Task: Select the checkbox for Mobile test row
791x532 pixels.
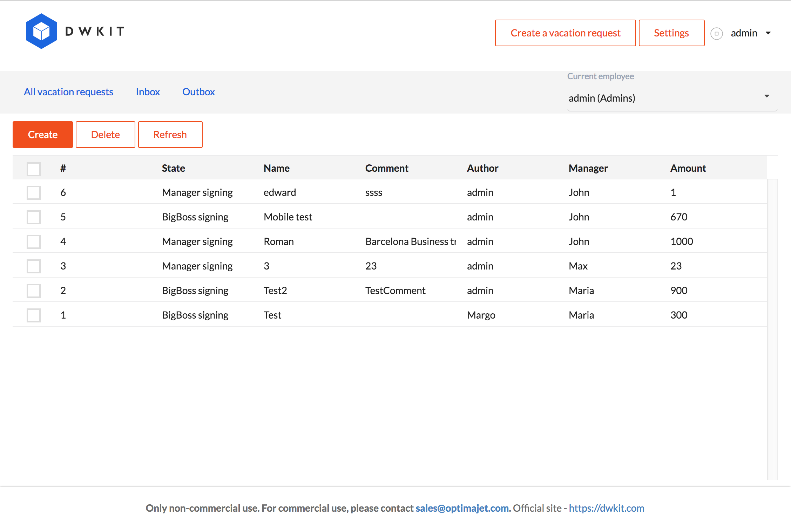Action: pyautogui.click(x=34, y=217)
